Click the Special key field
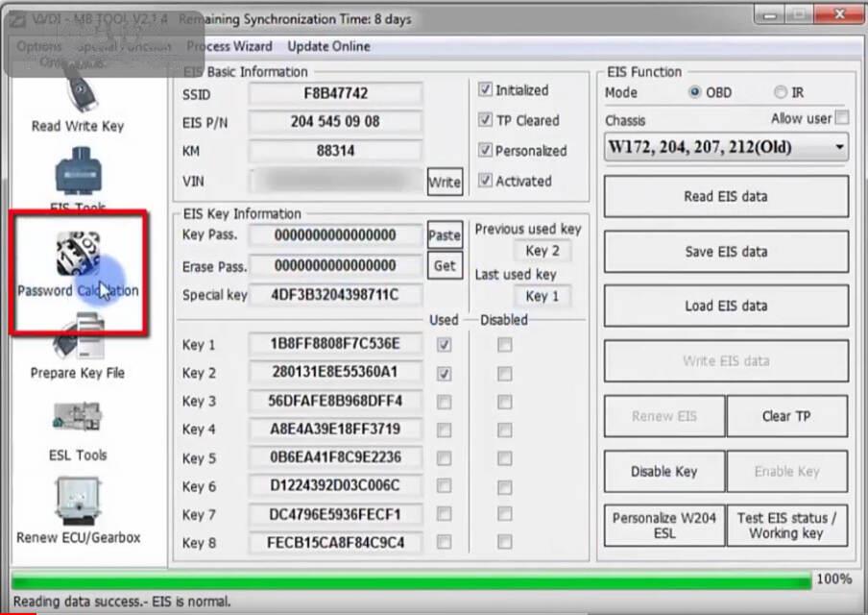This screenshot has width=868, height=615. coord(335,295)
